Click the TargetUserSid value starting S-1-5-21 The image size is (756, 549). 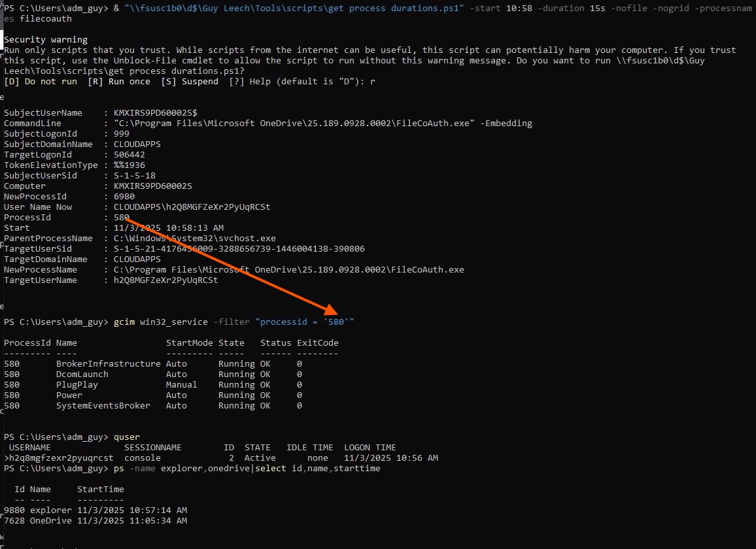[x=239, y=249]
